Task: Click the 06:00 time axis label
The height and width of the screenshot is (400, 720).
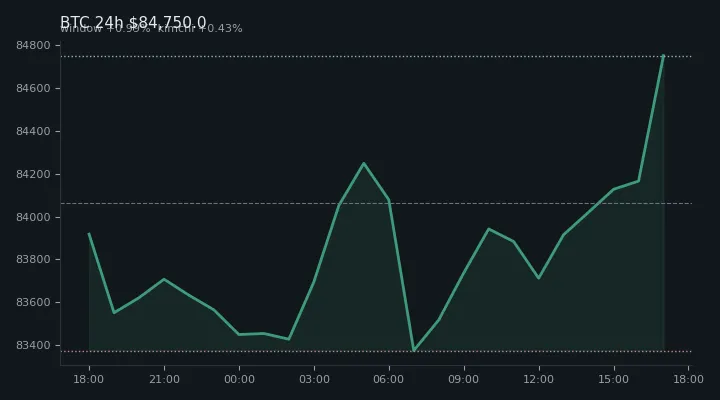Action: point(389,379)
